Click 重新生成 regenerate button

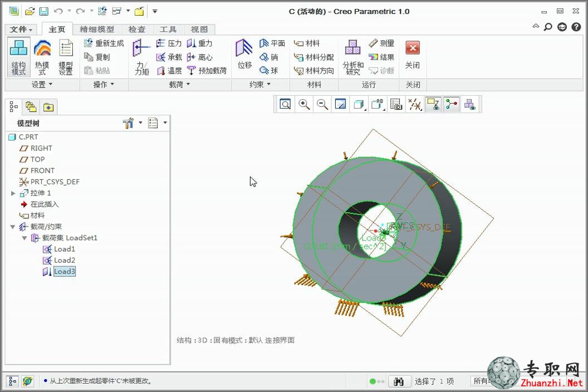tap(104, 43)
